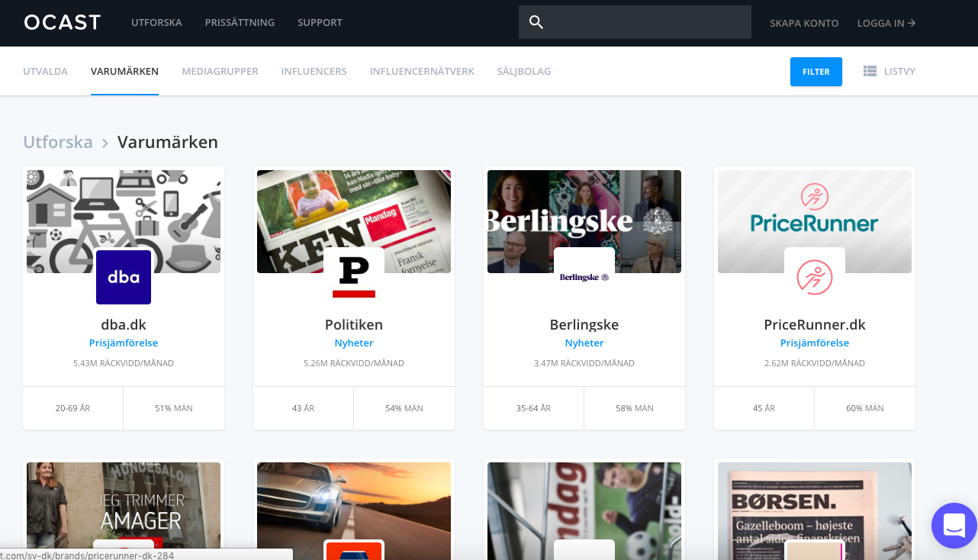978x560 pixels.
Task: Click the search magnifier icon
Action: pyautogui.click(x=536, y=23)
